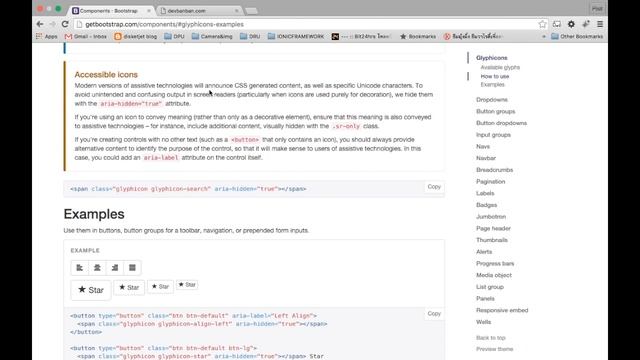Click Preview theme link
The height and width of the screenshot is (360, 640).
[x=494, y=349]
